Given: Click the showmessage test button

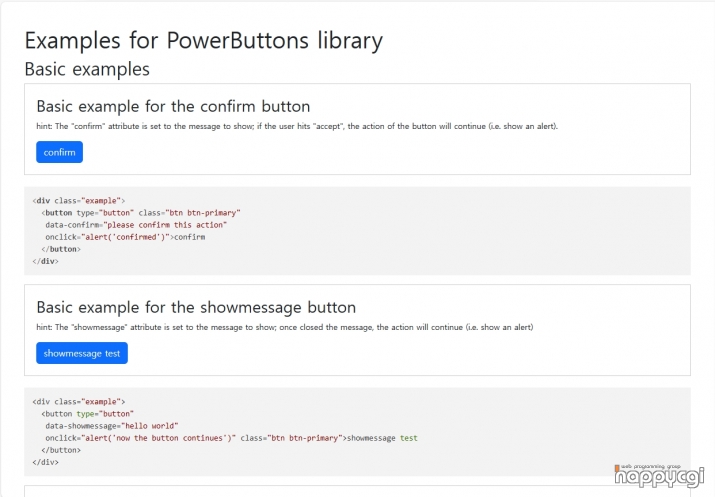Looking at the screenshot, I should pos(82,353).
